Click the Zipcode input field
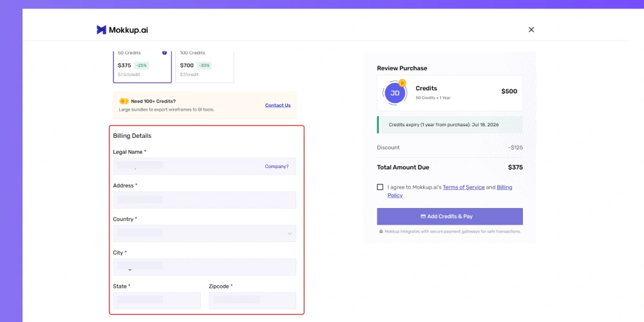The image size is (644, 322). [252, 300]
